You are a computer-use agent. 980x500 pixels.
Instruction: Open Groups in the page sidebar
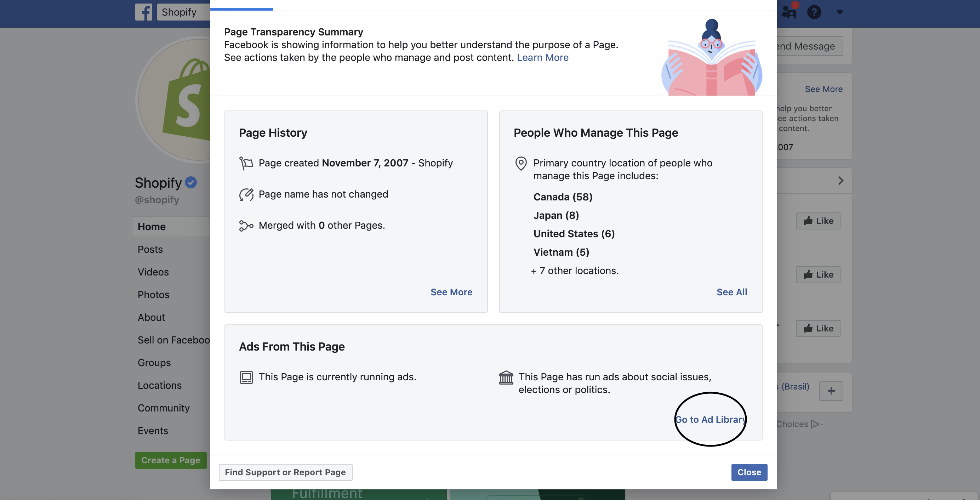click(x=154, y=363)
